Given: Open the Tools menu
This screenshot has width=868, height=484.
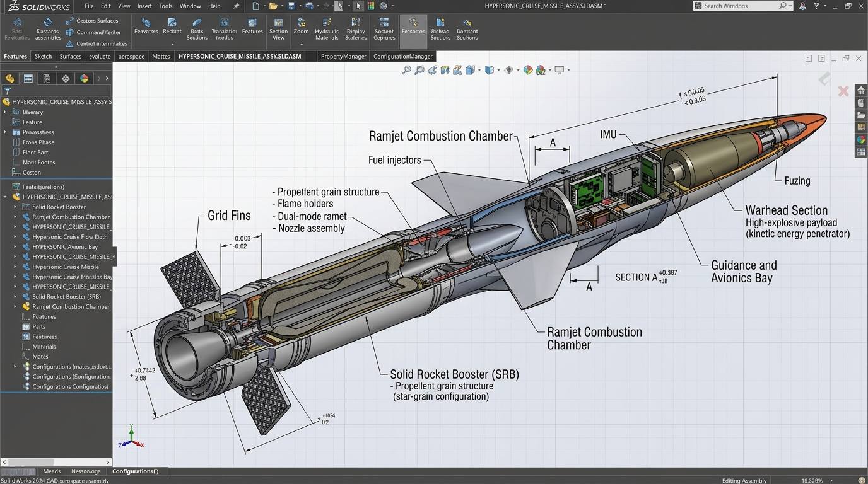Looking at the screenshot, I should pyautogui.click(x=166, y=6).
